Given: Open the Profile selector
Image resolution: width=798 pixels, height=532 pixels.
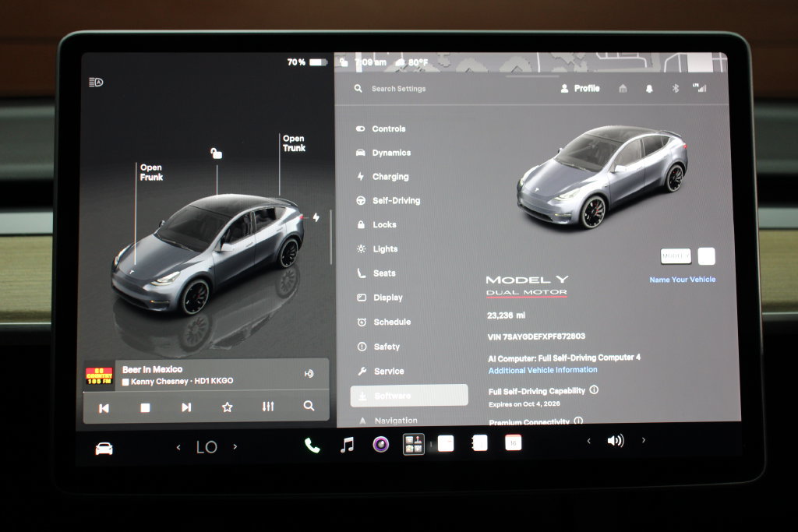Looking at the screenshot, I should tap(580, 89).
